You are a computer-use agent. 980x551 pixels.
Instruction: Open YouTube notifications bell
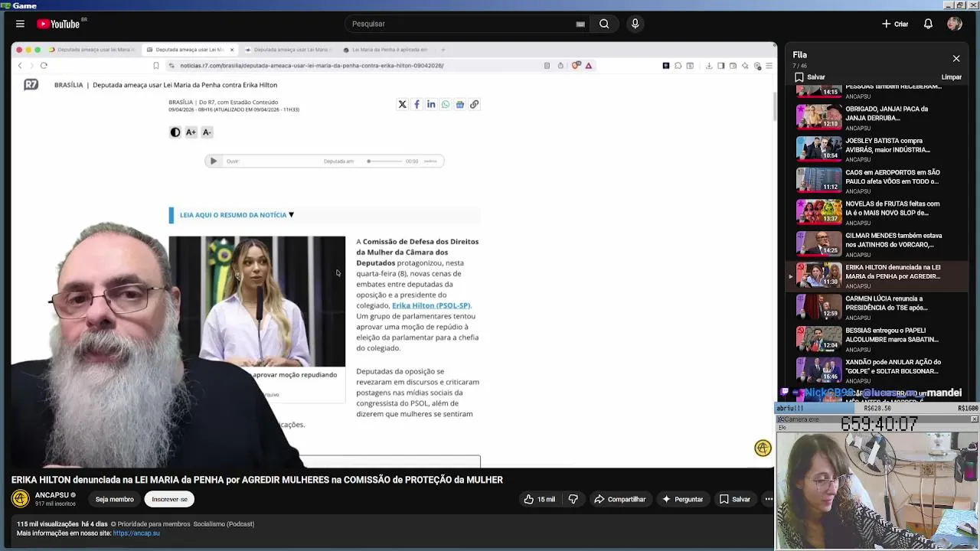tap(928, 24)
